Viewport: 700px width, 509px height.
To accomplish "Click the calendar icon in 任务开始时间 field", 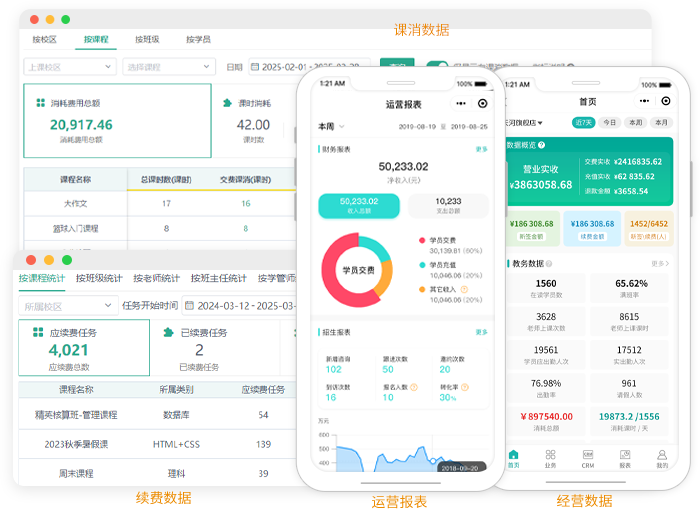I will click(x=189, y=305).
